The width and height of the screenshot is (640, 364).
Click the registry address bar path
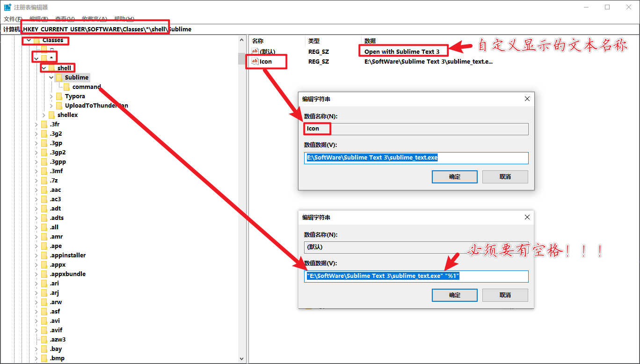coord(320,29)
